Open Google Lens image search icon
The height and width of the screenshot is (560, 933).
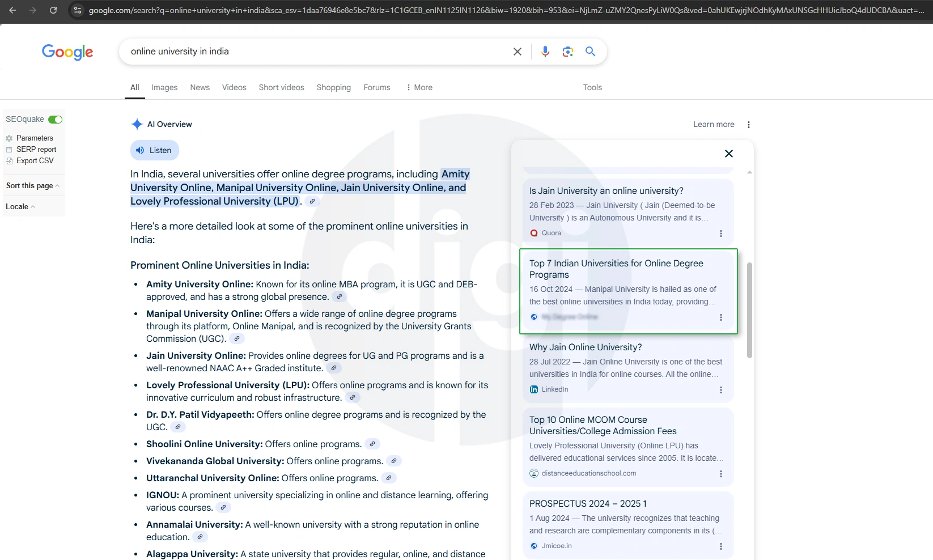pos(568,52)
